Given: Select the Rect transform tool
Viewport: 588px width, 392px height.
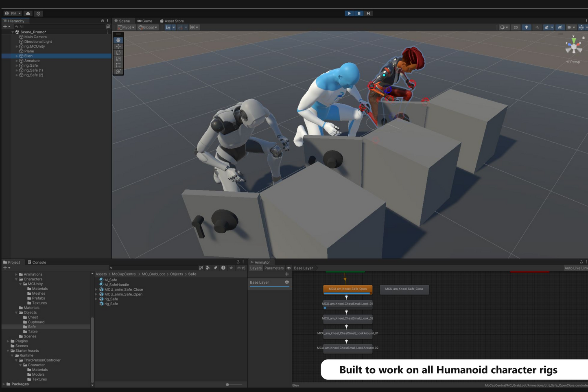Looking at the screenshot, I should tap(118, 65).
